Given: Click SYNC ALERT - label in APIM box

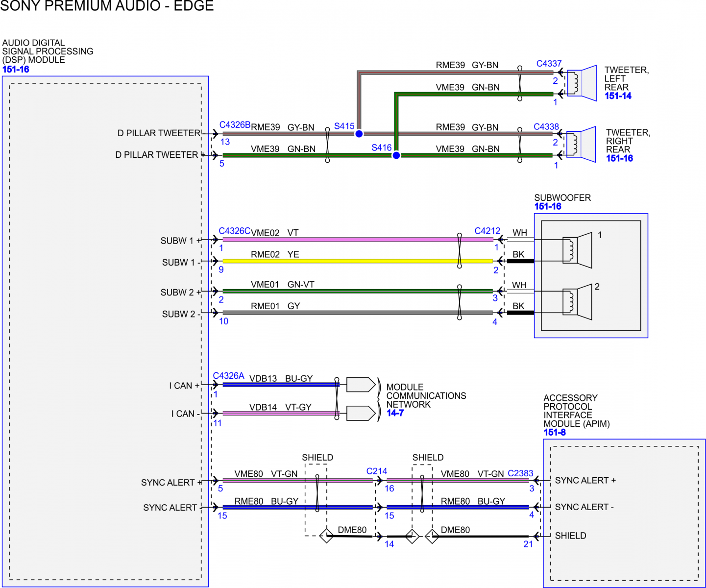Looking at the screenshot, I should coord(584,507).
